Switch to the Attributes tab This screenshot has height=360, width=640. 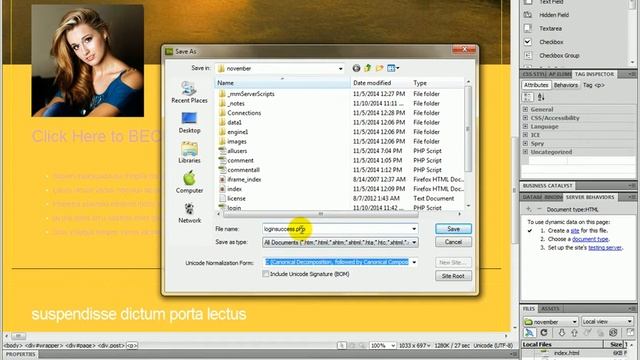pyautogui.click(x=536, y=85)
